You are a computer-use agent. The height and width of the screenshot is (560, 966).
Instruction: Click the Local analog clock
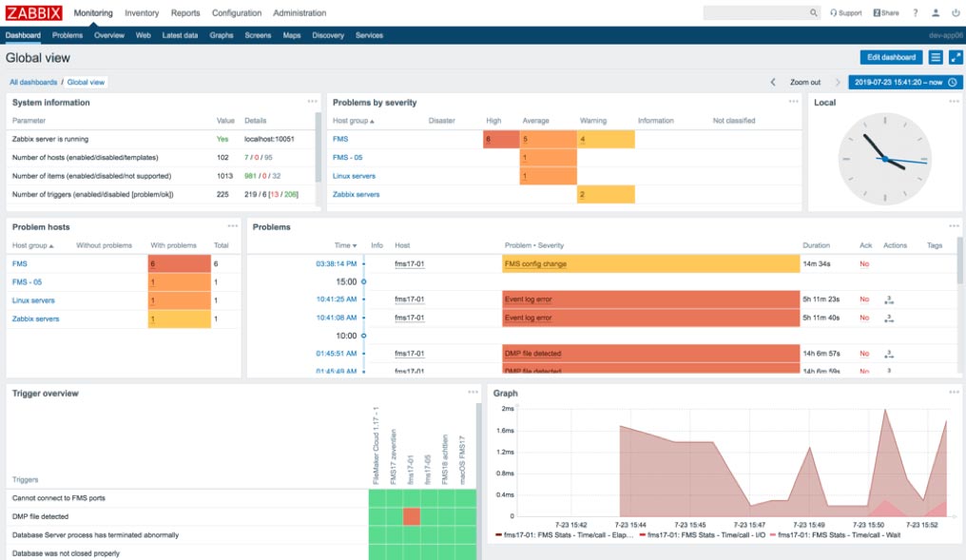tap(884, 159)
